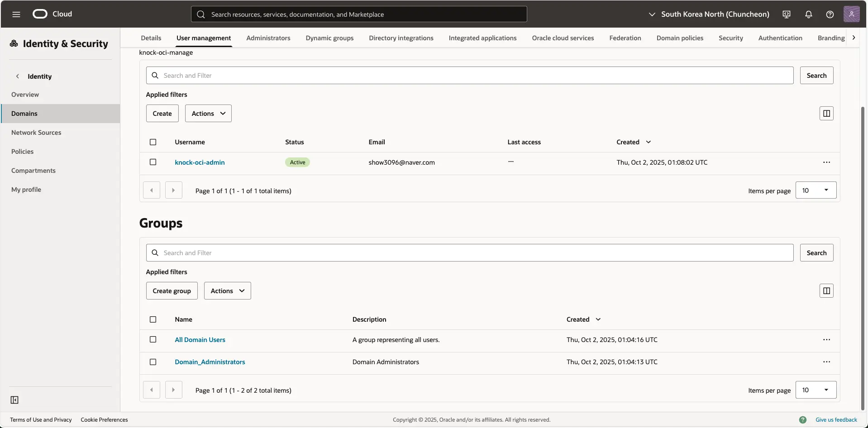Open the Give us feedback help icon
This screenshot has width=868, height=428.
click(x=803, y=420)
